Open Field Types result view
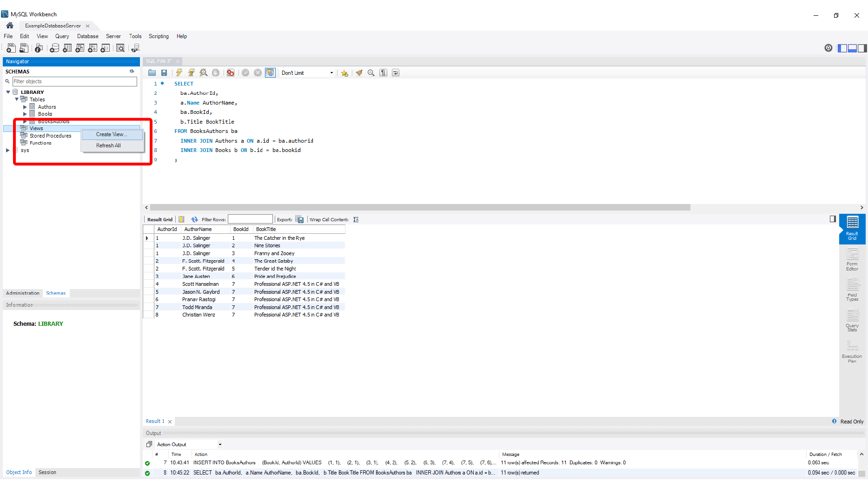The height and width of the screenshot is (488, 868). [x=852, y=290]
